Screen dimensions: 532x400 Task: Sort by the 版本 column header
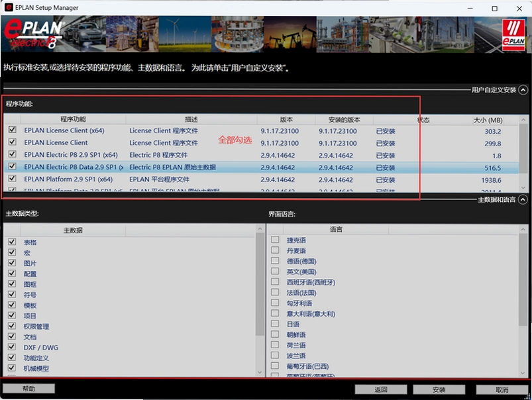click(x=286, y=120)
